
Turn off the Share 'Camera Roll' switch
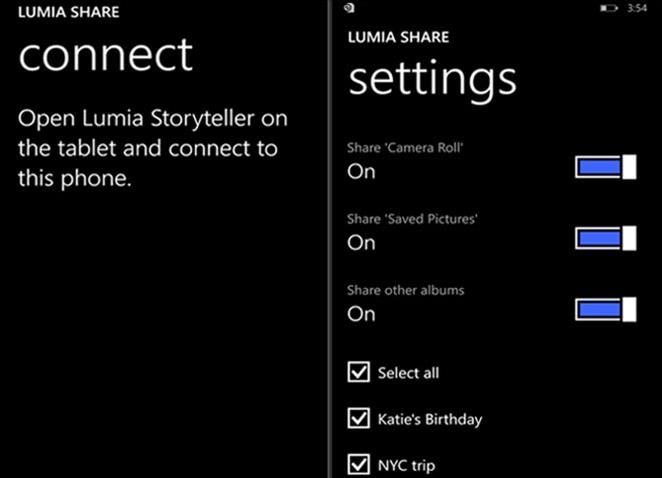tap(606, 167)
